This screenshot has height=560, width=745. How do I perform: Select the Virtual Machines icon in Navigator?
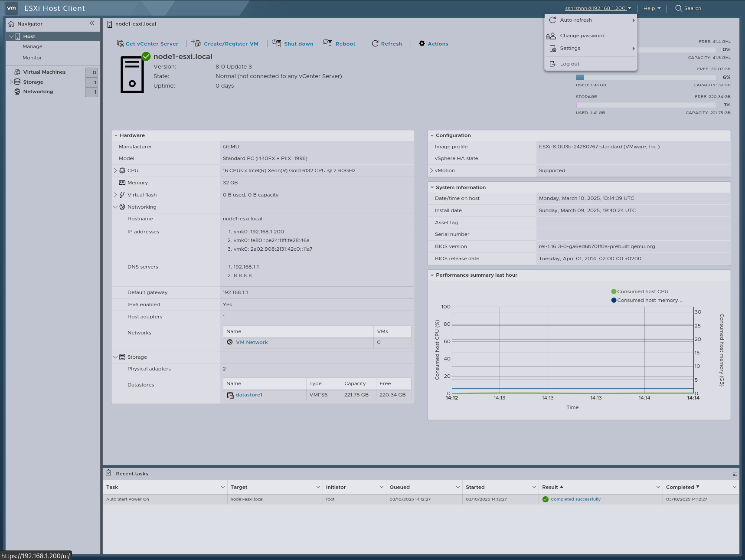(17, 72)
